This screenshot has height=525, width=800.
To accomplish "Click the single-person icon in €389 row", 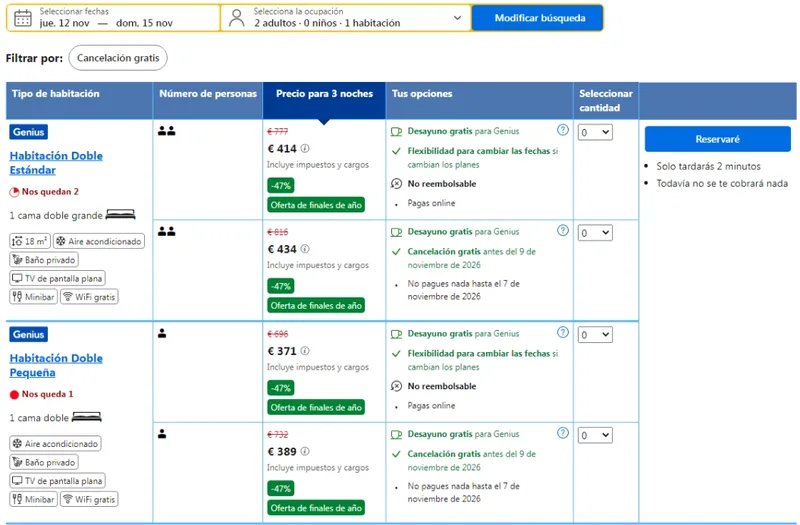I will coord(162,434).
